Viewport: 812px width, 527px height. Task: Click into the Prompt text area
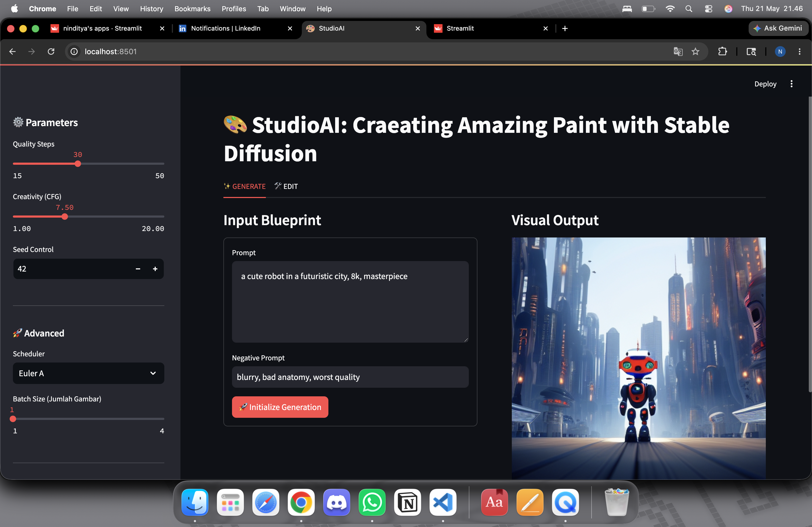click(x=350, y=302)
